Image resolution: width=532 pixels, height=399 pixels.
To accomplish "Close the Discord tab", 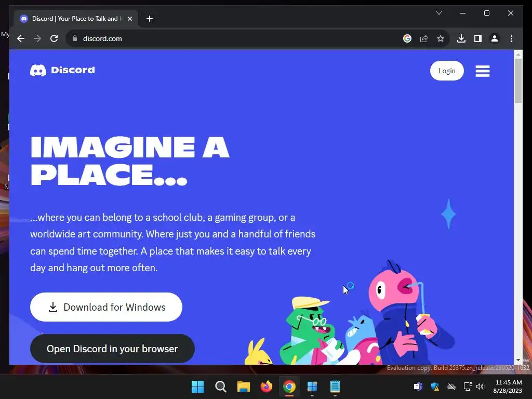I will pyautogui.click(x=129, y=19).
